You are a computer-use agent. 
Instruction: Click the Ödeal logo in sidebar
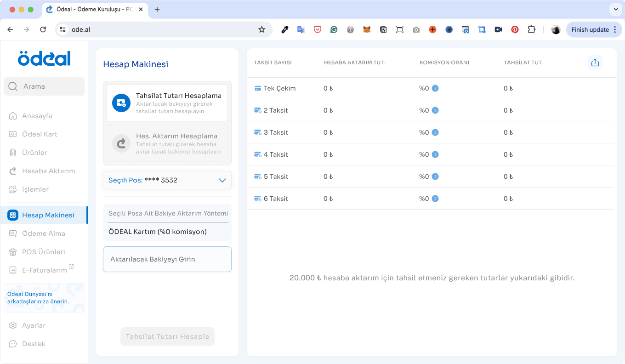(44, 58)
